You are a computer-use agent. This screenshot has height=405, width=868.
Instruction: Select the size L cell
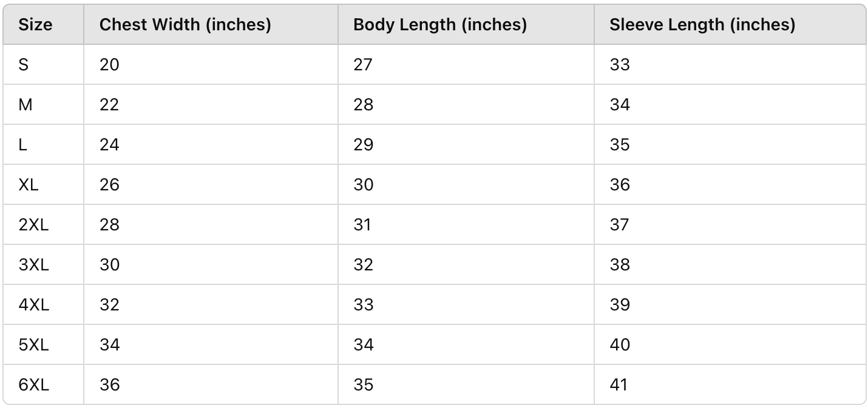click(x=23, y=144)
